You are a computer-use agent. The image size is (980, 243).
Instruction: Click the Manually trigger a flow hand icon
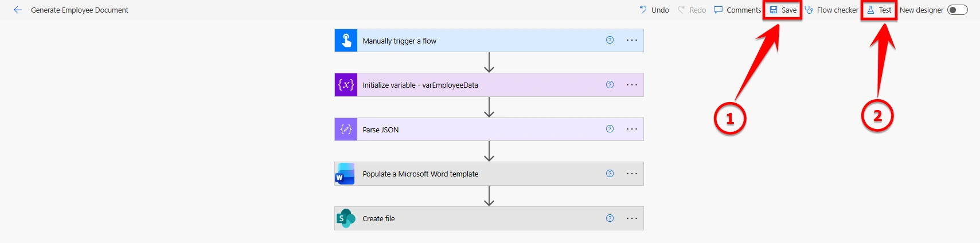(x=346, y=41)
